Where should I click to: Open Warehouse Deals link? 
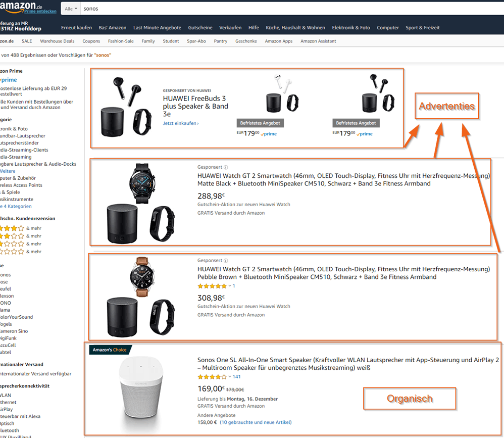57,41
